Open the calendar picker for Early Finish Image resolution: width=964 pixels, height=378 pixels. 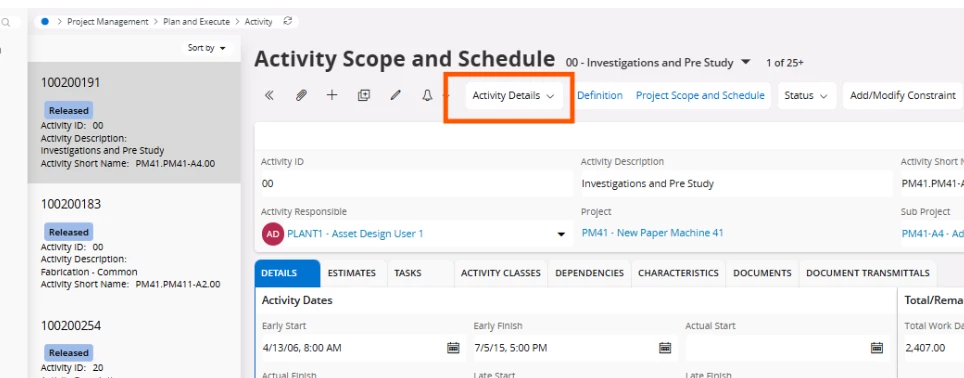[665, 348]
